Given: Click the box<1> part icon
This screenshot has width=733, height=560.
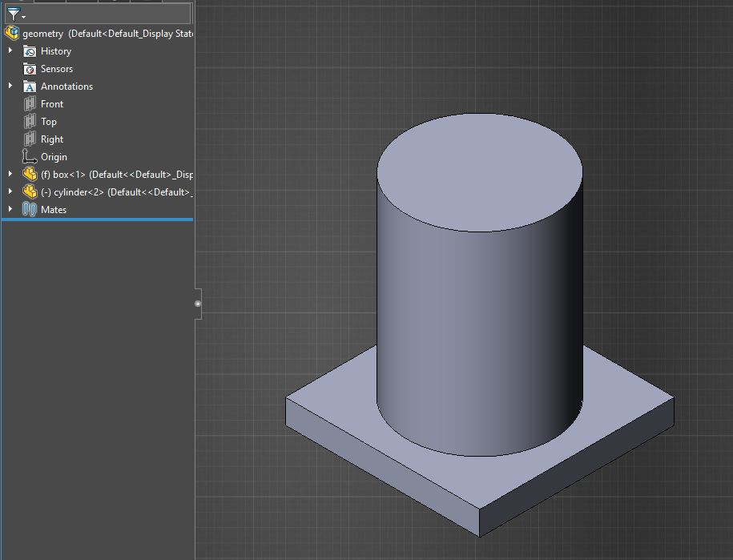Looking at the screenshot, I should pyautogui.click(x=29, y=174).
